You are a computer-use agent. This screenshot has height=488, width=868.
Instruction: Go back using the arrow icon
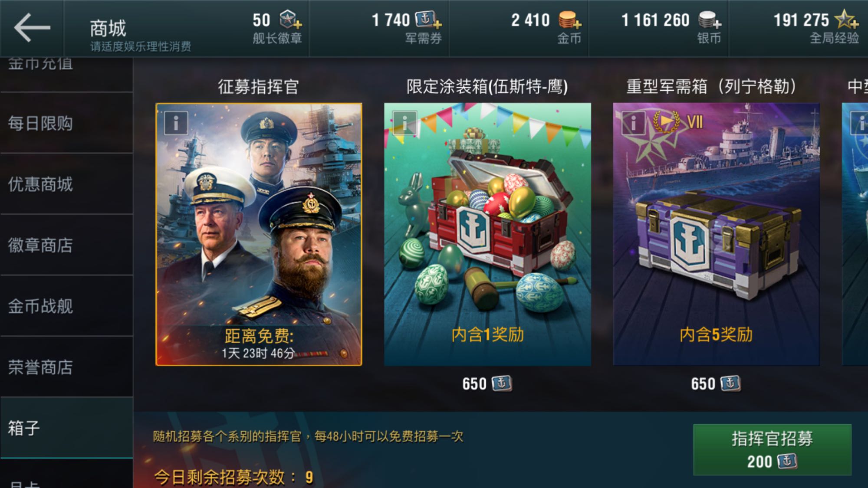pos(32,28)
